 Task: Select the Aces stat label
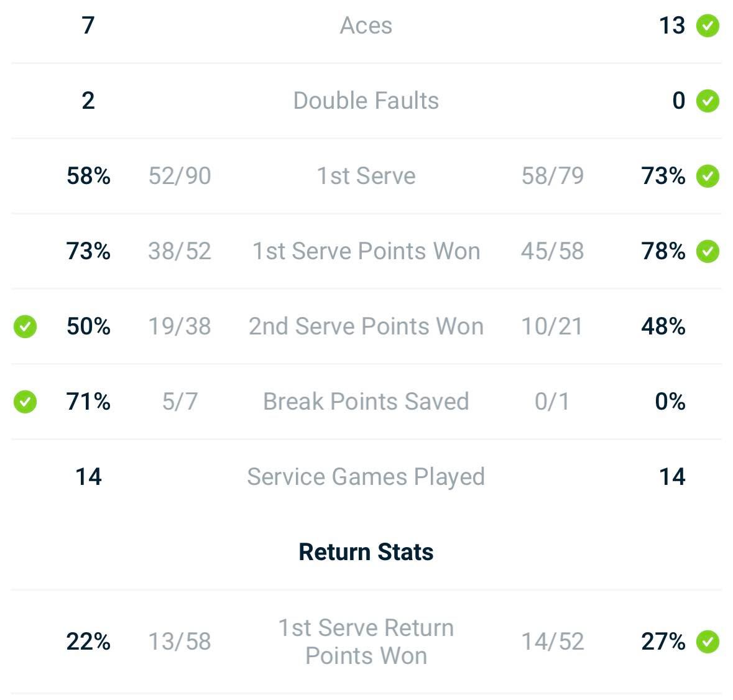[366, 26]
